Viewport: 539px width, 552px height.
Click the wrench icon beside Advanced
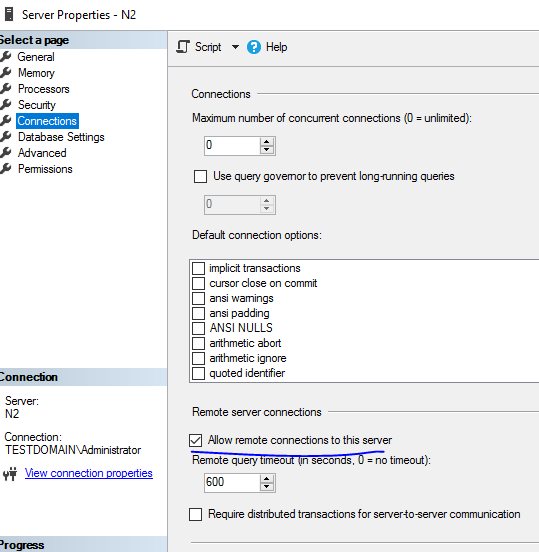tap(6, 153)
